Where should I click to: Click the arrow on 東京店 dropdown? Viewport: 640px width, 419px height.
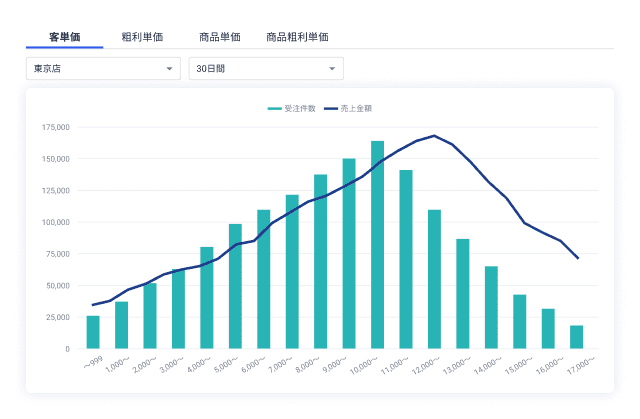tap(168, 69)
